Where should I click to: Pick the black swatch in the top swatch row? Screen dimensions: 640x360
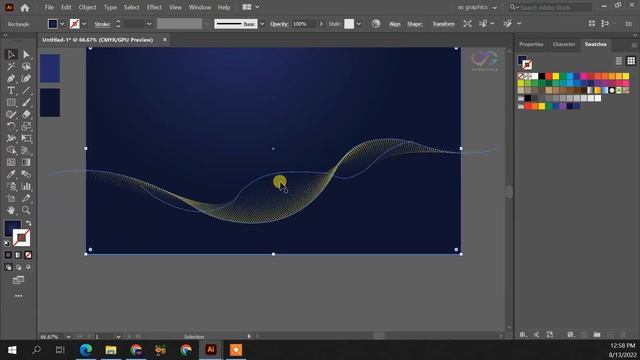(542, 76)
